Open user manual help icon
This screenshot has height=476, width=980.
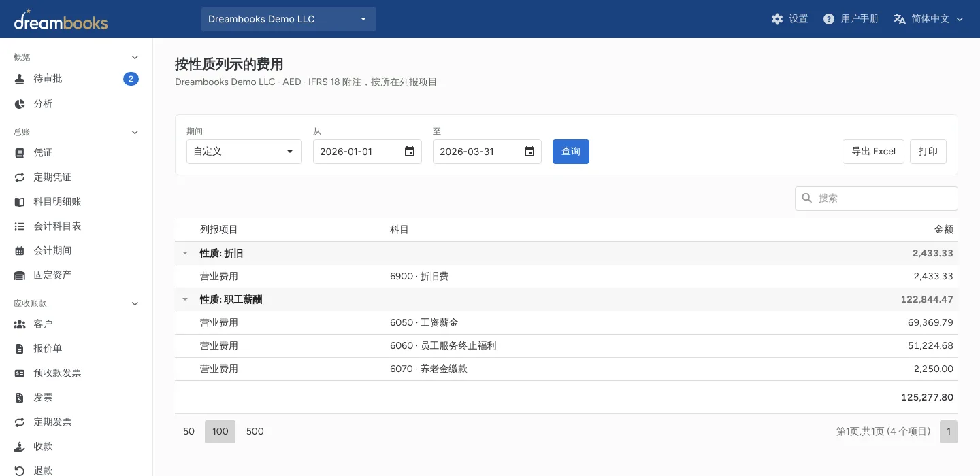coord(829,19)
